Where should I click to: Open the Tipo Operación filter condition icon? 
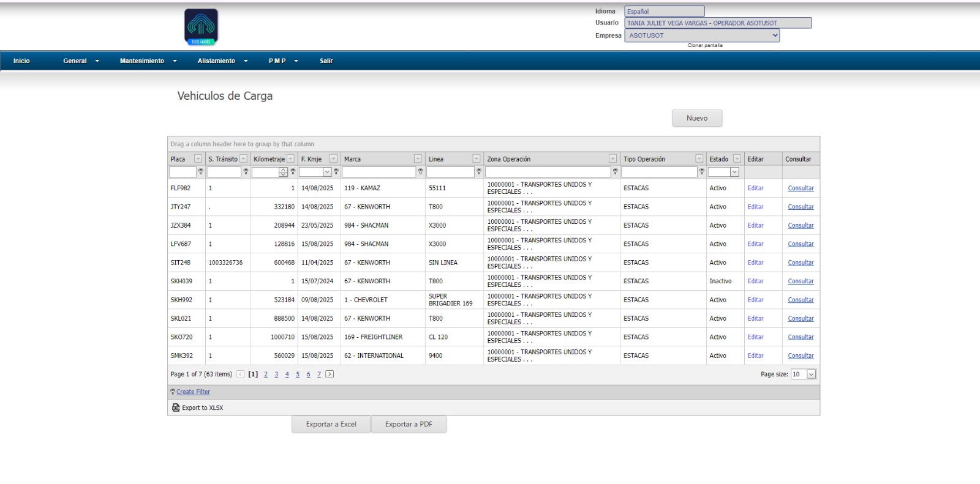click(702, 172)
